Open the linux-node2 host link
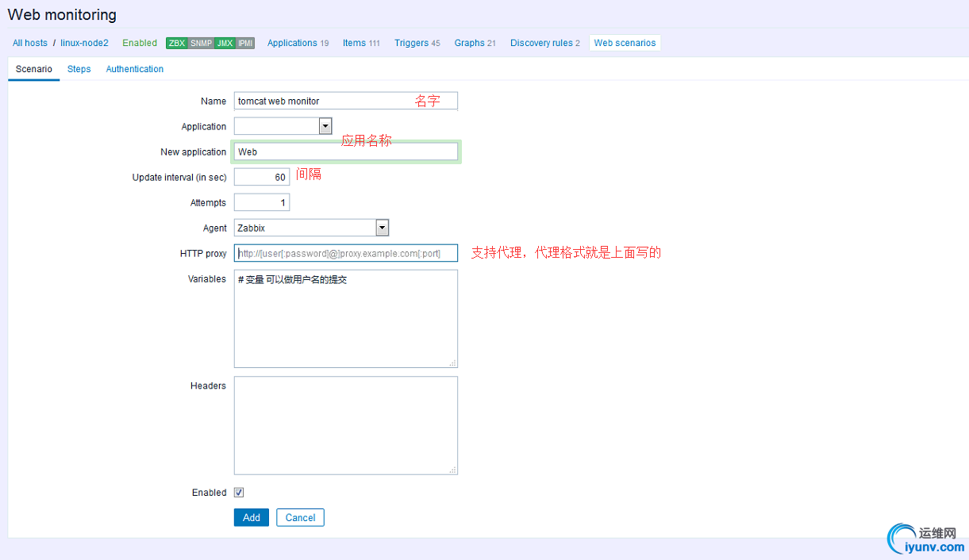This screenshot has width=969, height=560. [x=84, y=43]
